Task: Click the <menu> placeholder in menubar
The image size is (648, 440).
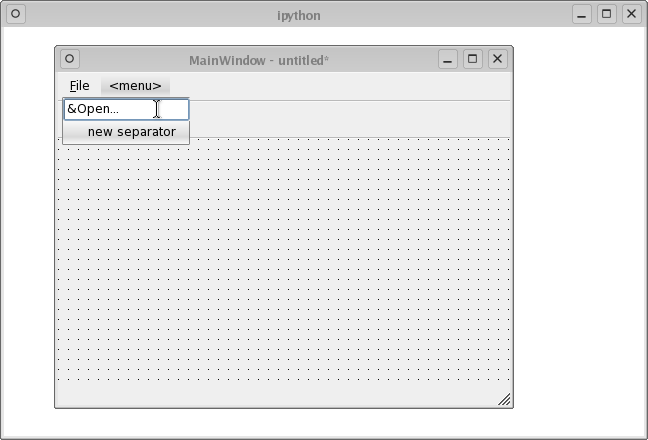Action: point(135,86)
